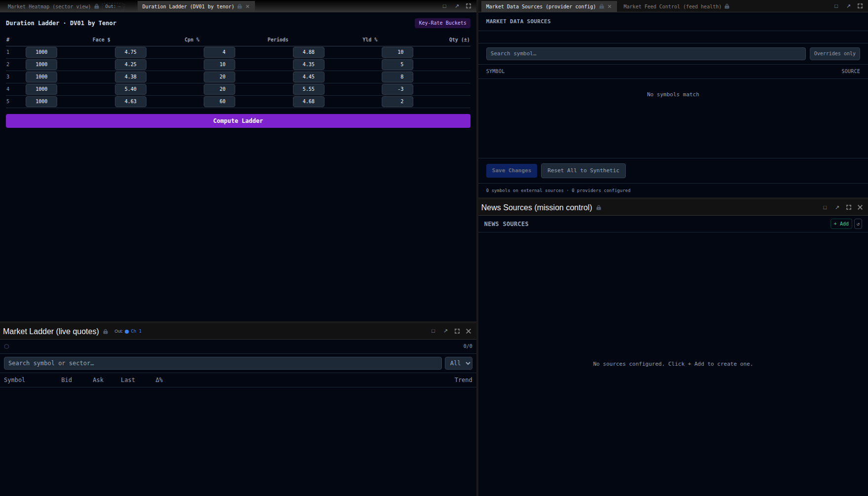Viewport: 868px width, 496px height.
Task: Close the News Sources panel
Action: (x=860, y=208)
